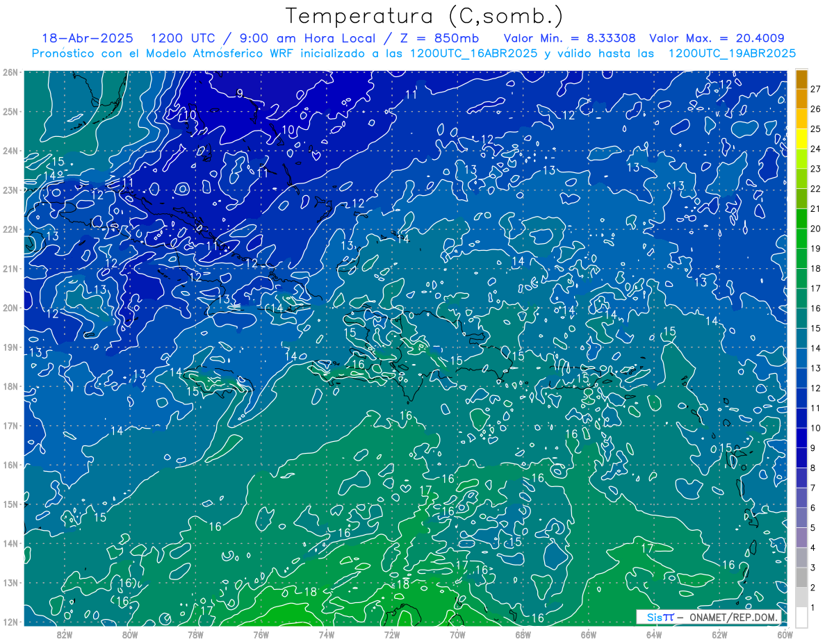
Task: Click the colorbar scale label "3"
Action: pyautogui.click(x=813, y=568)
